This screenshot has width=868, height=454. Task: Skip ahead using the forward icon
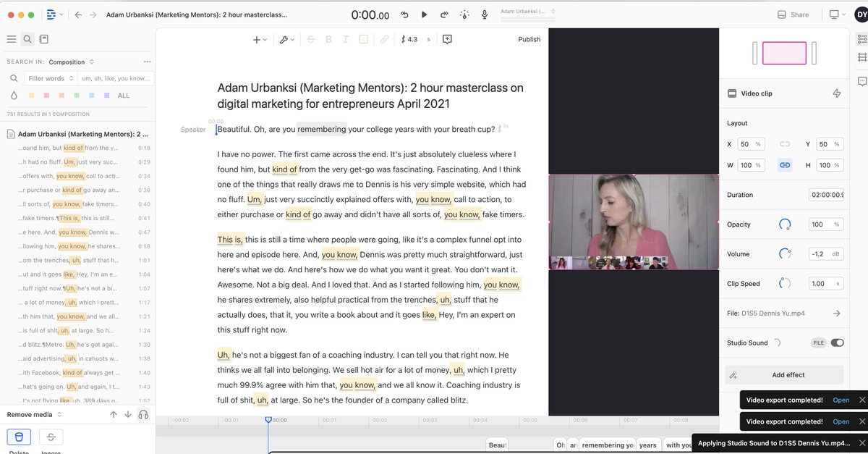click(444, 14)
